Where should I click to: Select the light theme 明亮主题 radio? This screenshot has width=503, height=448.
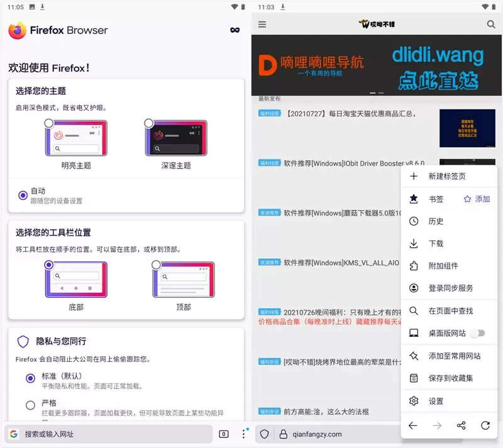pyautogui.click(x=49, y=123)
